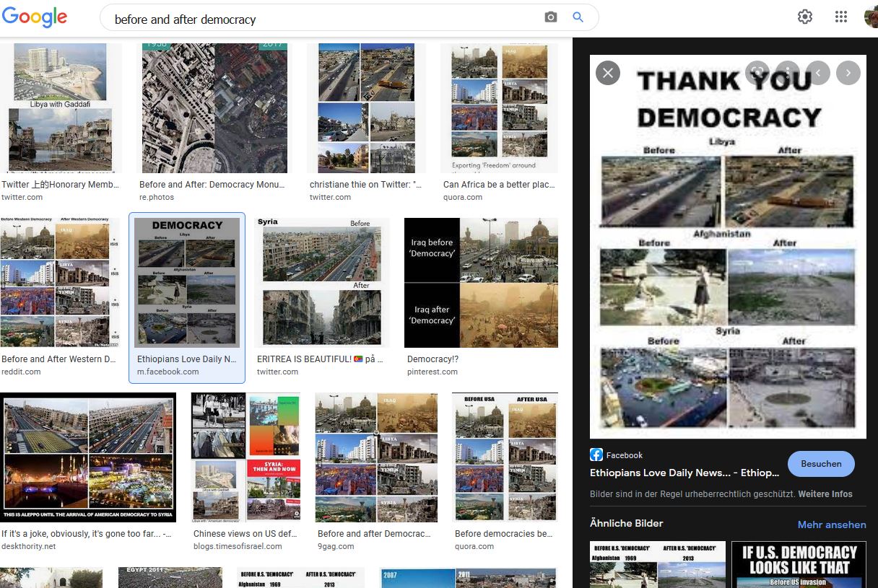Select the 'Iraq before Democracy' Pinterest thumbnail
The width and height of the screenshot is (878, 588).
tap(481, 282)
